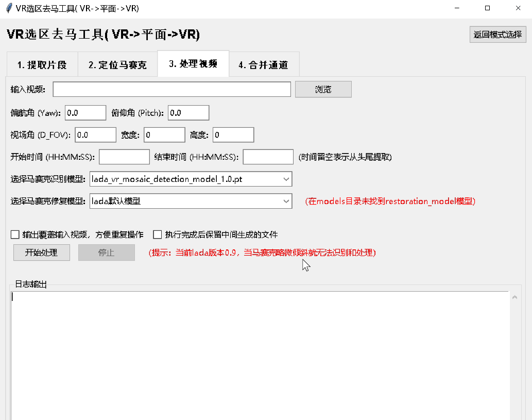Click the 宽度 input box

pyautogui.click(x=165, y=135)
